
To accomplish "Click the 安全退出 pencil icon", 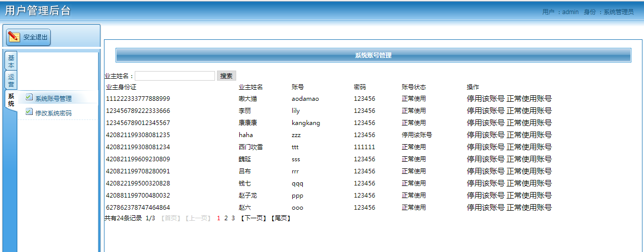I will pos(14,37).
